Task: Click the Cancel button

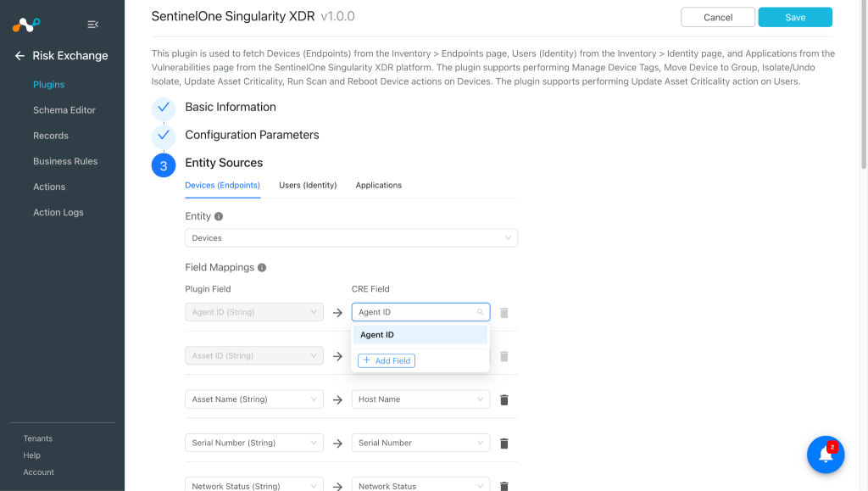Action: point(717,17)
